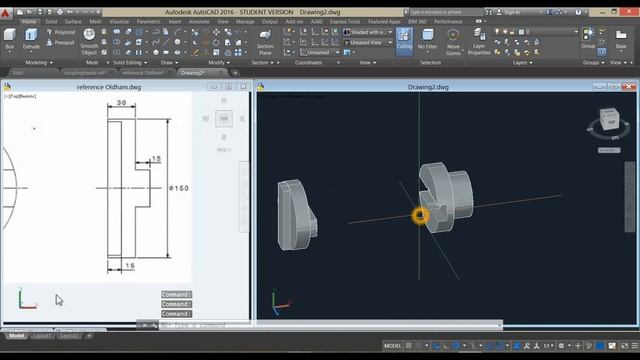The image size is (640, 360).
Task: Toggle Ortho mode in status bar
Action: pos(446,346)
